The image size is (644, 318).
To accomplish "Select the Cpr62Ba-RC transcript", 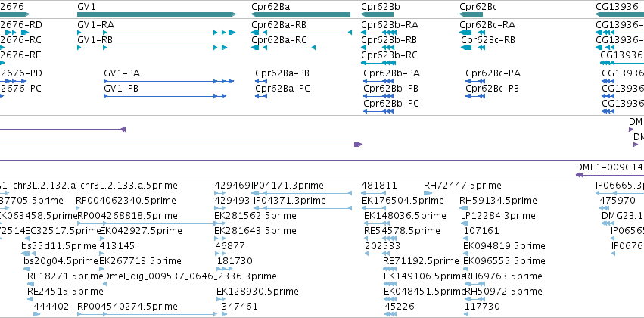I will click(x=283, y=48).
